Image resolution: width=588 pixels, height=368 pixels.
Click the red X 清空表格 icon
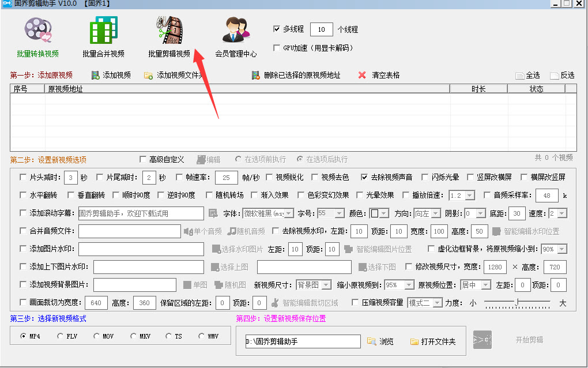pyautogui.click(x=362, y=75)
